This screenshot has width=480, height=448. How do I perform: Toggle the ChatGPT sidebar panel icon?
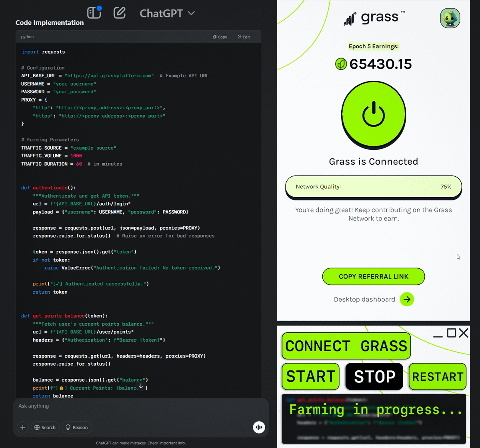pos(94,13)
